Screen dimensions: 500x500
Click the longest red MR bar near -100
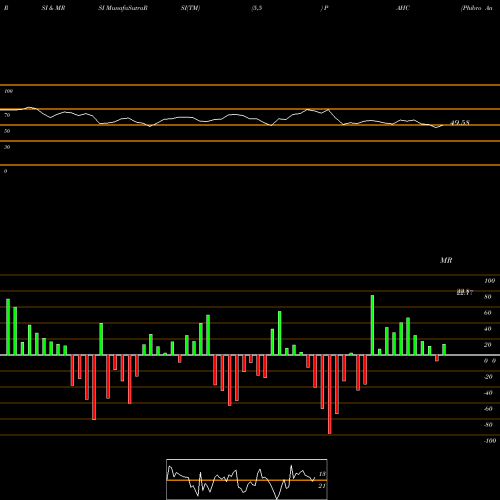pyautogui.click(x=330, y=394)
